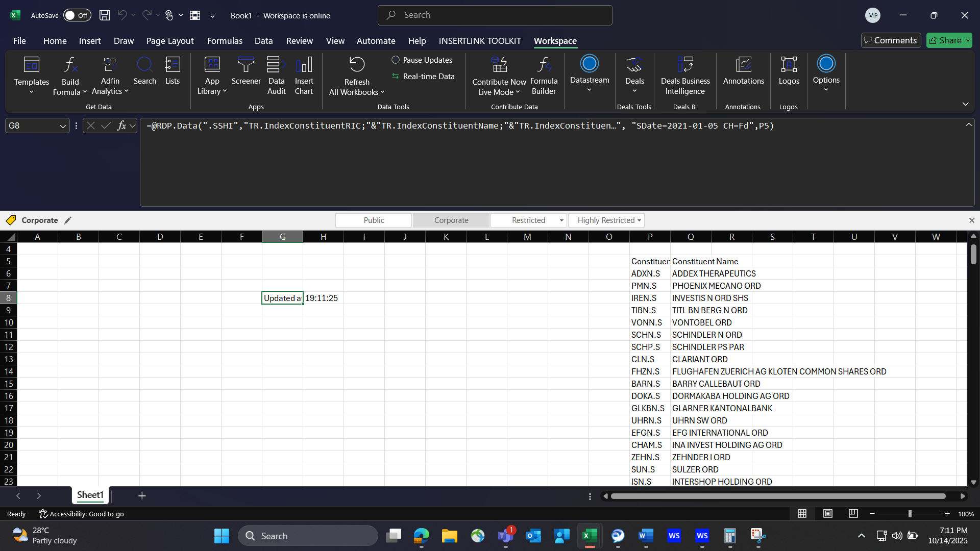Click the Annotations ribbon icon
Screen dimensions: 980x551
point(743,71)
